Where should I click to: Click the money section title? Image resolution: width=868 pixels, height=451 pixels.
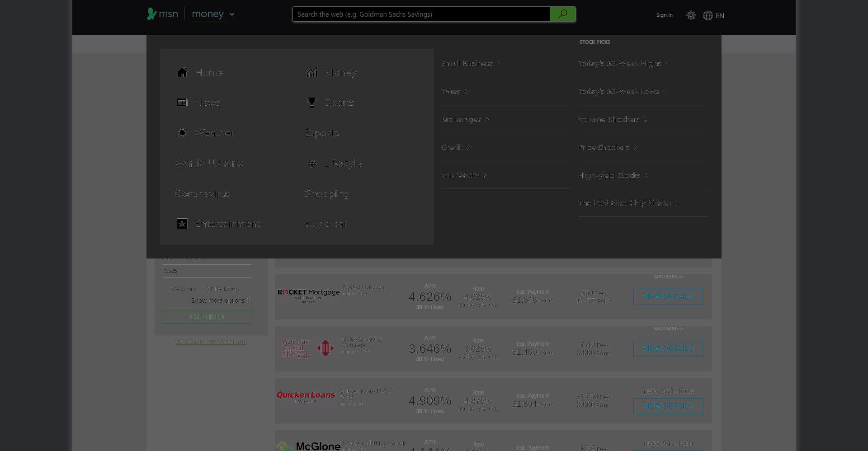pos(208,14)
